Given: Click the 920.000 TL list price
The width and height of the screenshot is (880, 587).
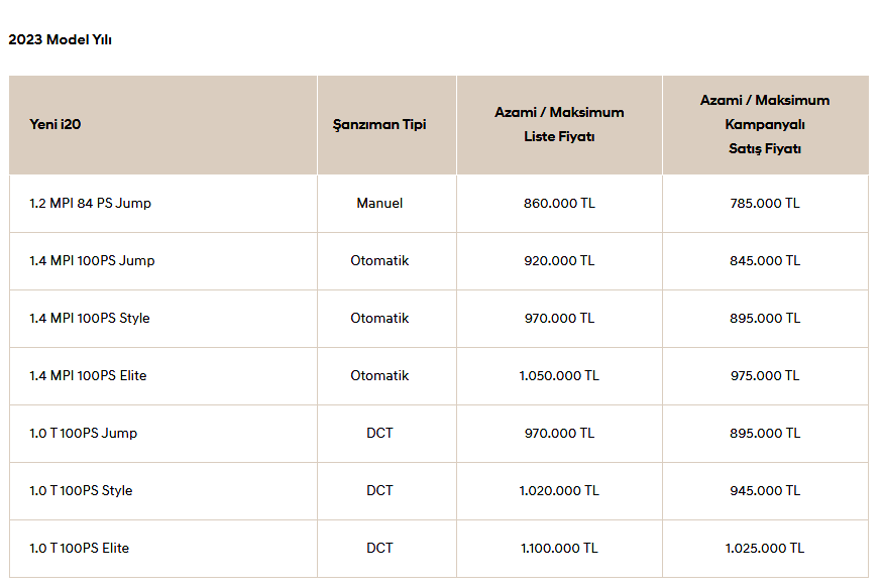Looking at the screenshot, I should [559, 261].
